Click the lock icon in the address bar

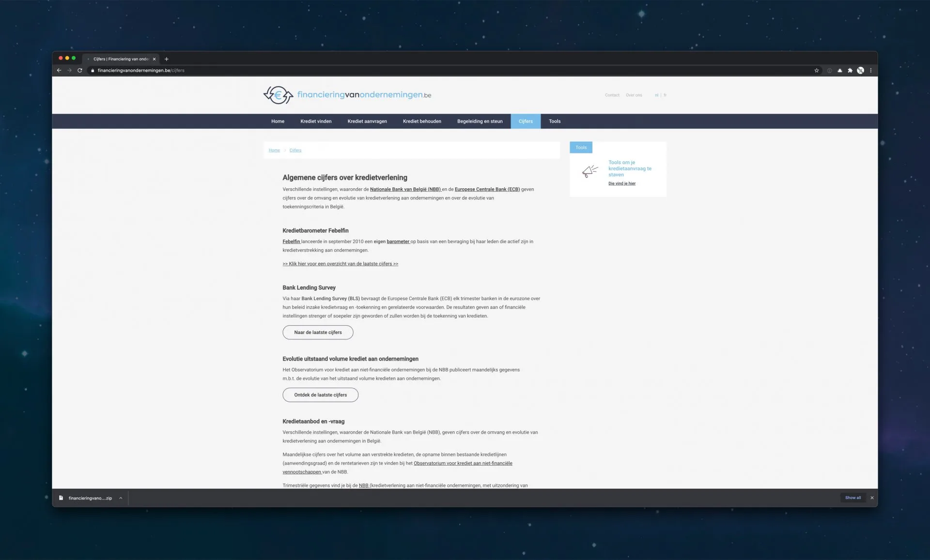(x=93, y=71)
